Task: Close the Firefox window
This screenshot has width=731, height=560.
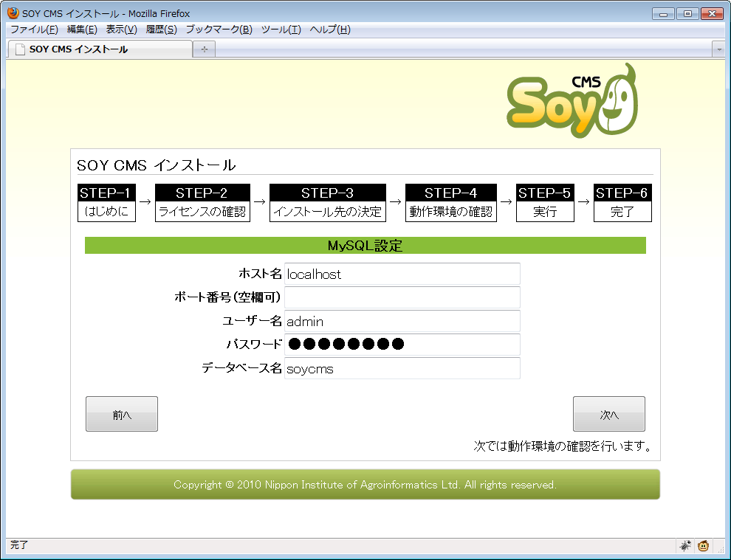Action: point(712,13)
